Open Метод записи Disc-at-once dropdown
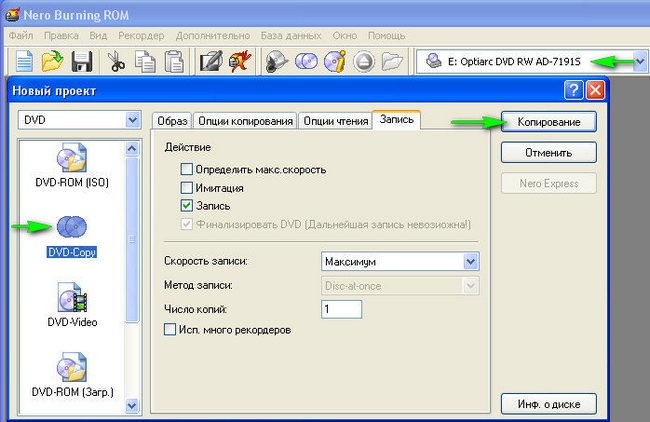 tap(471, 286)
